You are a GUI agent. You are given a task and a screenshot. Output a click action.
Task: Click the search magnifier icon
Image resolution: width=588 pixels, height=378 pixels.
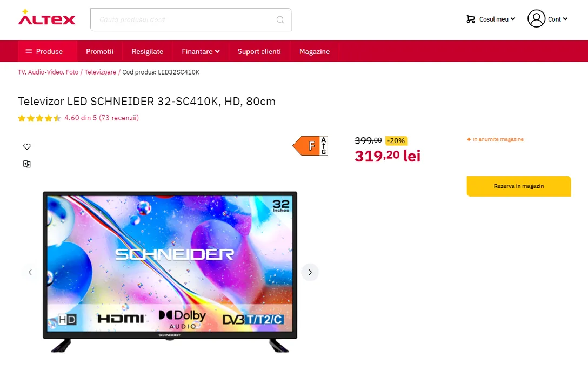coord(280,19)
